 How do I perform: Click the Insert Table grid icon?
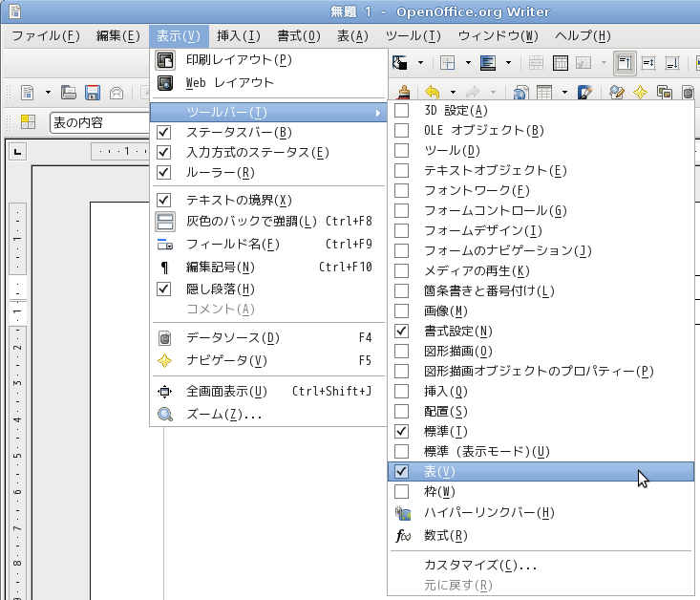[544, 93]
